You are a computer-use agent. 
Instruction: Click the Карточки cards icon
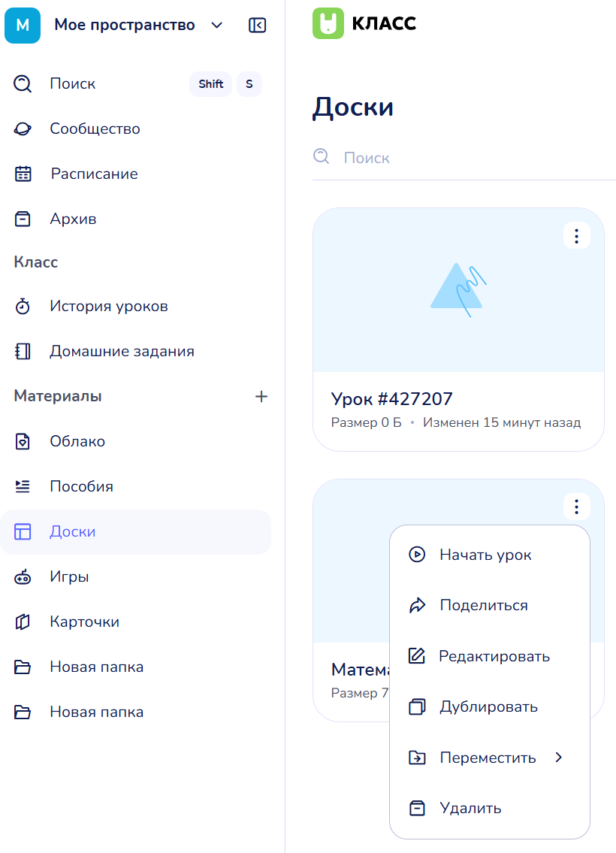point(23,622)
